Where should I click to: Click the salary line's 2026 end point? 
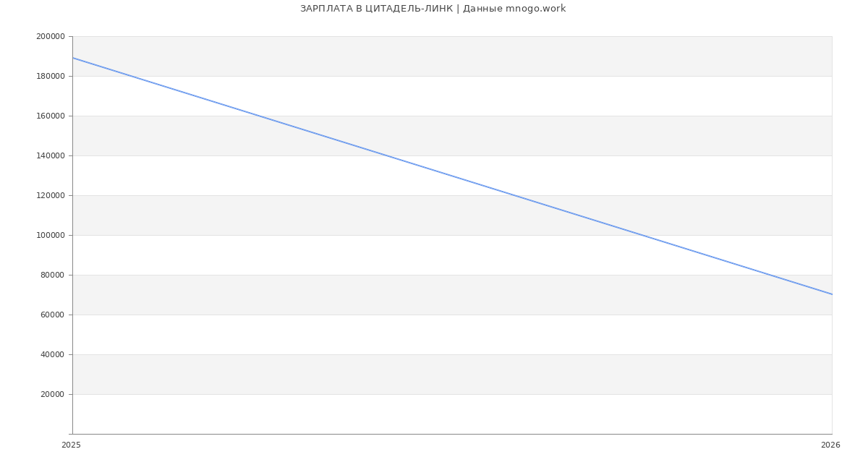pyautogui.click(x=832, y=294)
